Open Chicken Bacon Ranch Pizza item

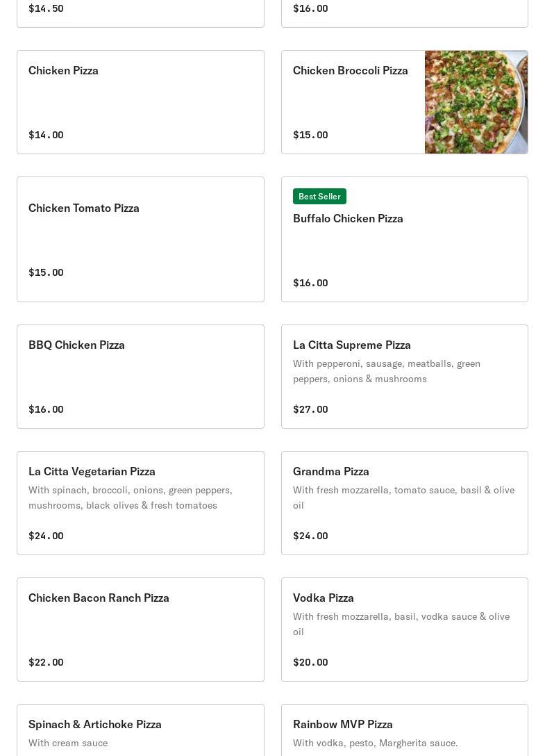[140, 630]
